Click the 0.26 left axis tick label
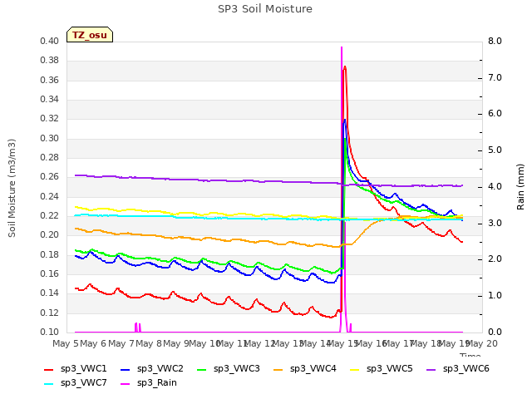 pyautogui.click(x=50, y=177)
